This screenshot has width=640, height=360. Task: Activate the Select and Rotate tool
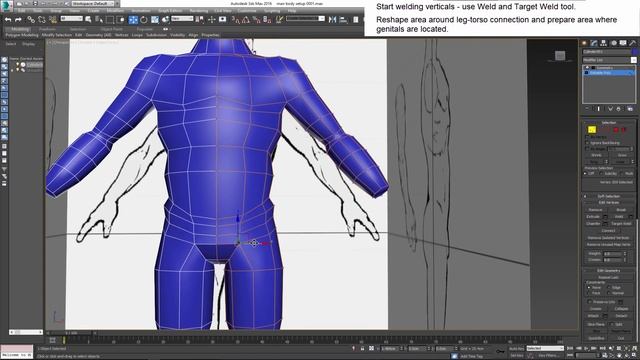[144, 19]
